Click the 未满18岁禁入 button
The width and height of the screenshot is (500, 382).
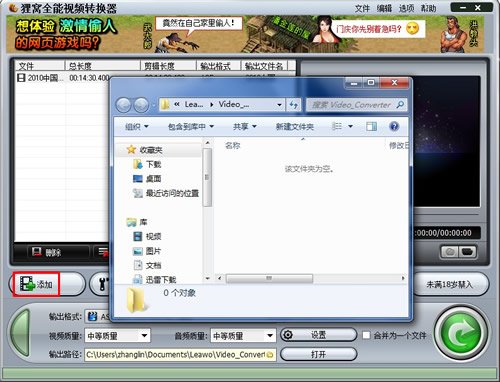click(450, 284)
